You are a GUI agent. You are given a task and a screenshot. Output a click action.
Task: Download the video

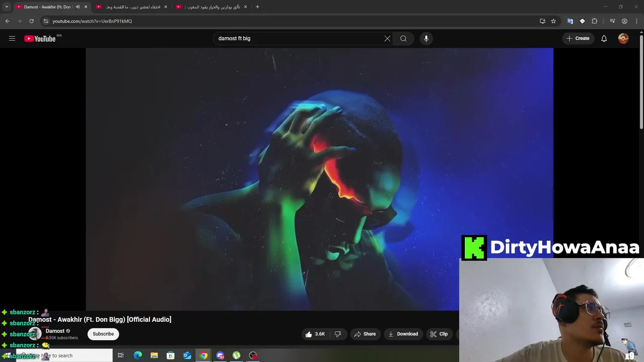(403, 334)
